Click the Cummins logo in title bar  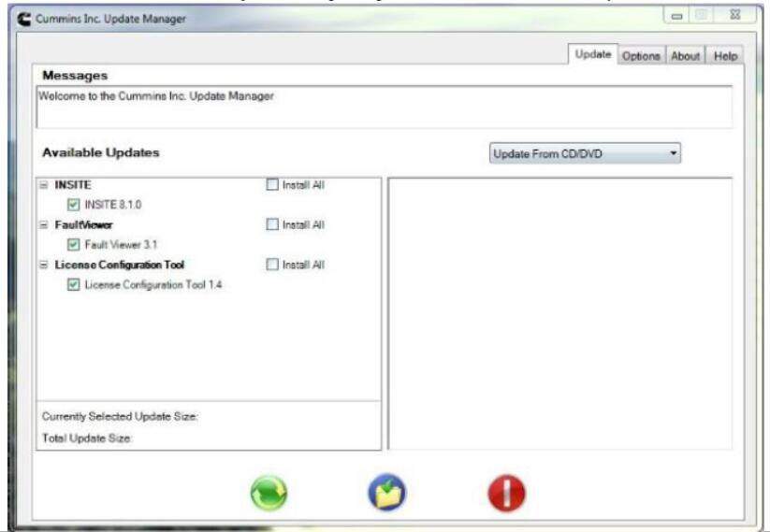click(24, 19)
